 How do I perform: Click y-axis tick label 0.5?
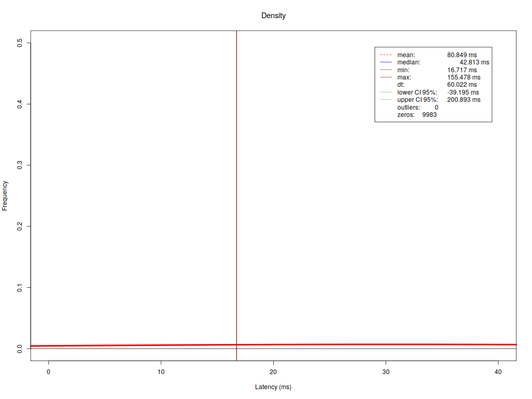(20, 43)
